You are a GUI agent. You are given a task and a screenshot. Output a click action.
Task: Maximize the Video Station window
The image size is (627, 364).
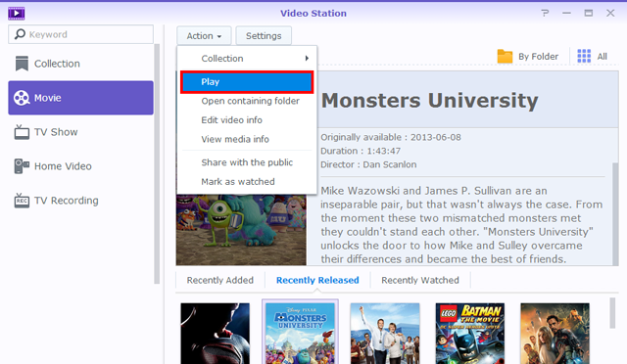pos(588,13)
